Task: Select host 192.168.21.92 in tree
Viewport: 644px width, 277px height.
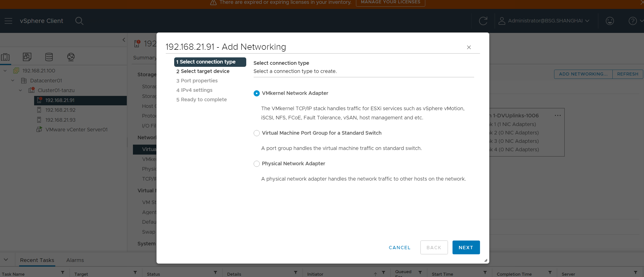Action: coord(60,110)
